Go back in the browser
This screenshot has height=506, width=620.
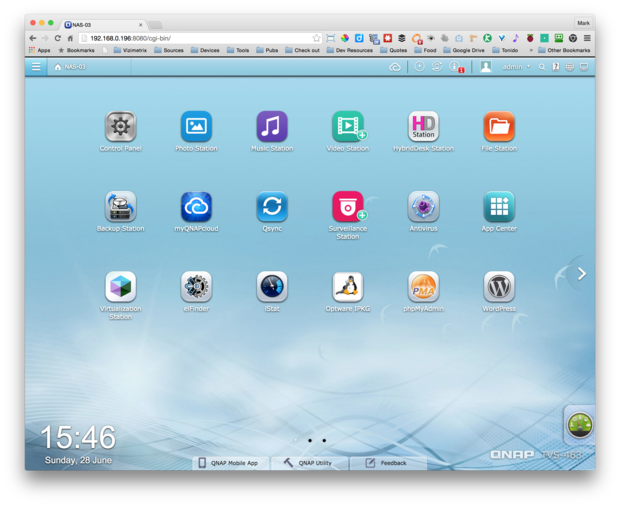[x=33, y=38]
